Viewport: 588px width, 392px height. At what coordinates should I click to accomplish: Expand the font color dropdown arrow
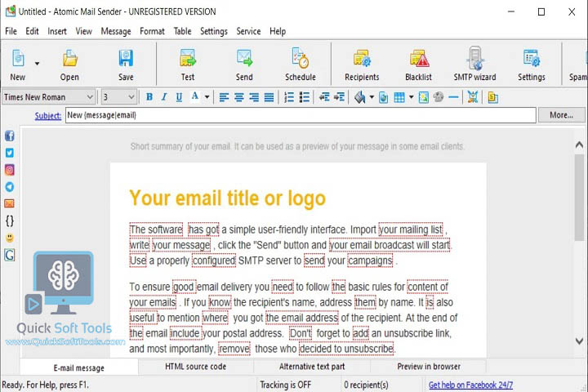(x=207, y=97)
